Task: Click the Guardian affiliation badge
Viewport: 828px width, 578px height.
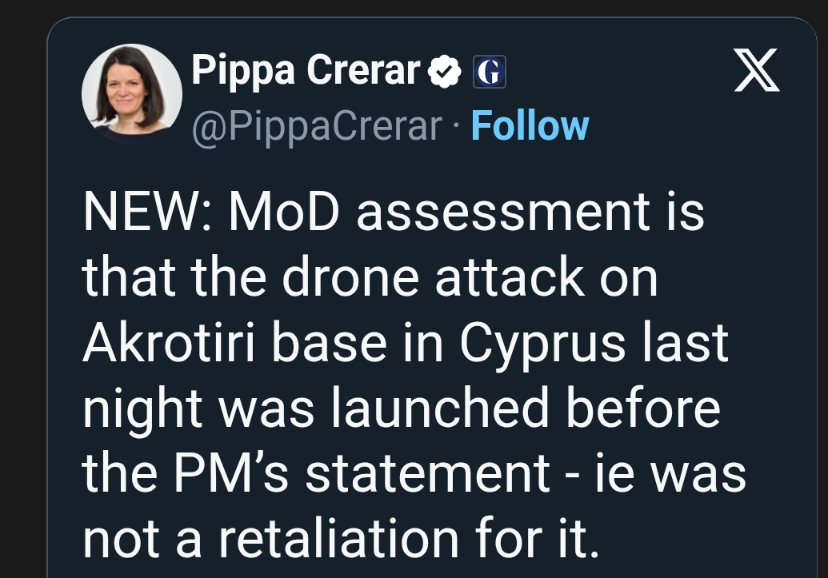Action: [488, 71]
